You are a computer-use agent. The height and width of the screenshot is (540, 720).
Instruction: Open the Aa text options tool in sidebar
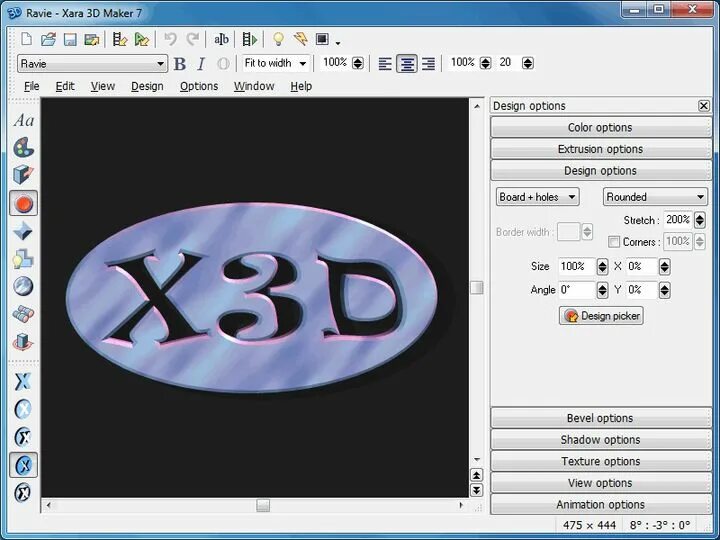(23, 121)
